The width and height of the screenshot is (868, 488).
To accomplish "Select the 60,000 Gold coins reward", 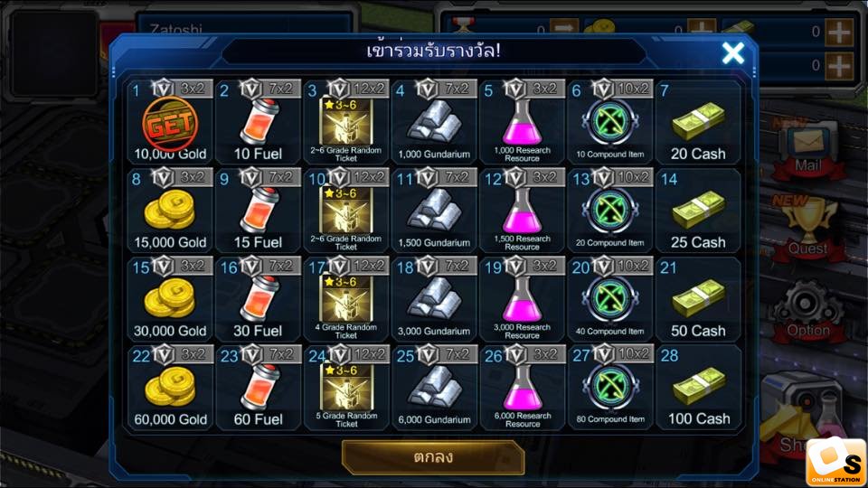I will pyautogui.click(x=170, y=388).
